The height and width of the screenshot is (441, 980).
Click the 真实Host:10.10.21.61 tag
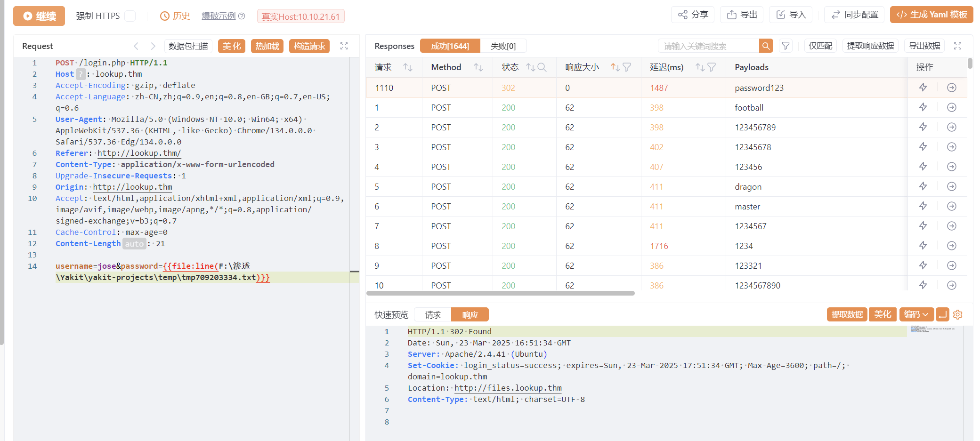point(300,16)
